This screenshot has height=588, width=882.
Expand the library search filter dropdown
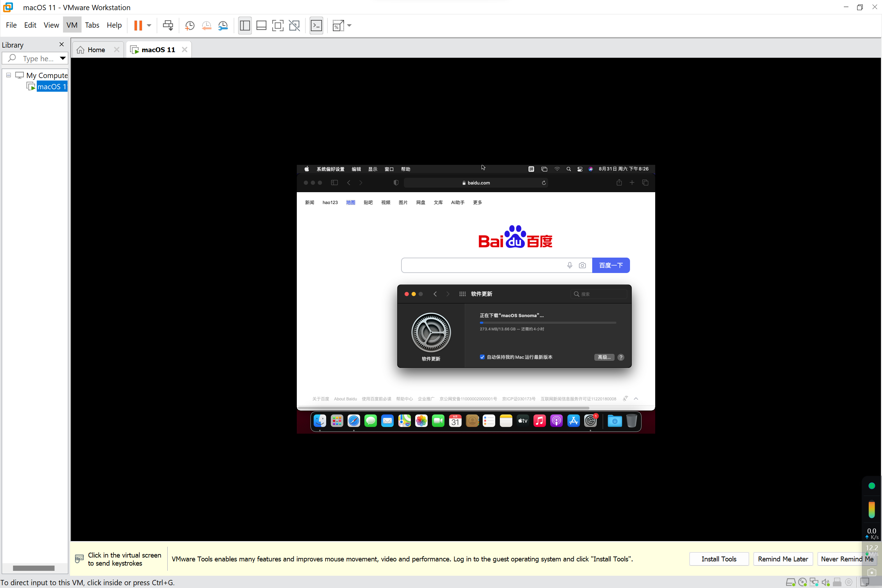(x=63, y=58)
